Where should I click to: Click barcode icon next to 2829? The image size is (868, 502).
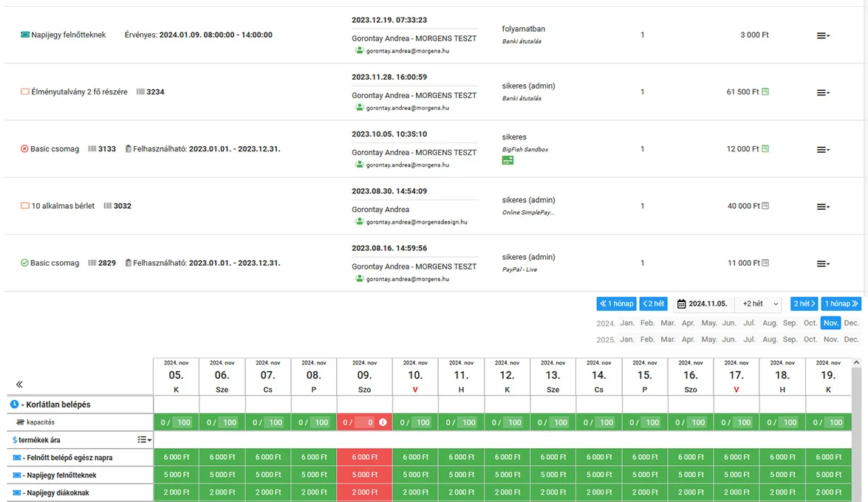(92, 262)
